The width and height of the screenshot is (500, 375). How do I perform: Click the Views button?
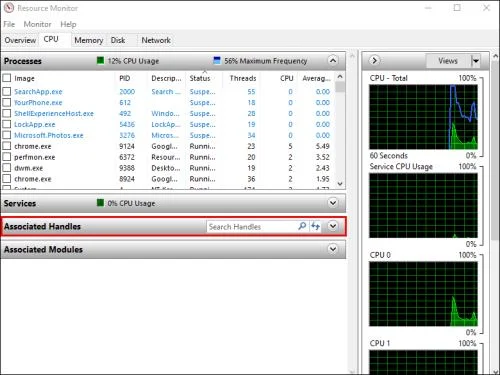point(448,61)
